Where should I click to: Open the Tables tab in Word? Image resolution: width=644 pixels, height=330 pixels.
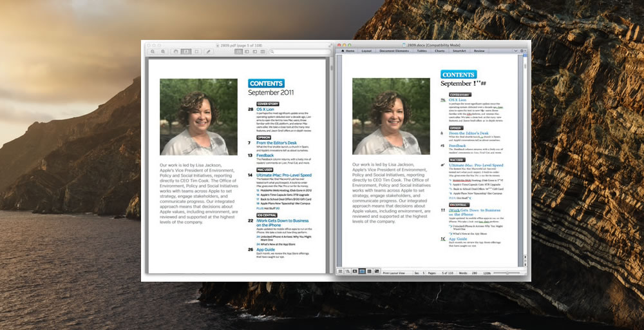pos(422,51)
